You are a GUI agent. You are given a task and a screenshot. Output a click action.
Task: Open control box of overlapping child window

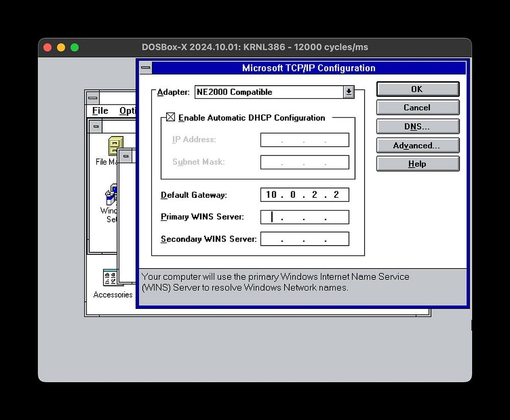tap(126, 156)
